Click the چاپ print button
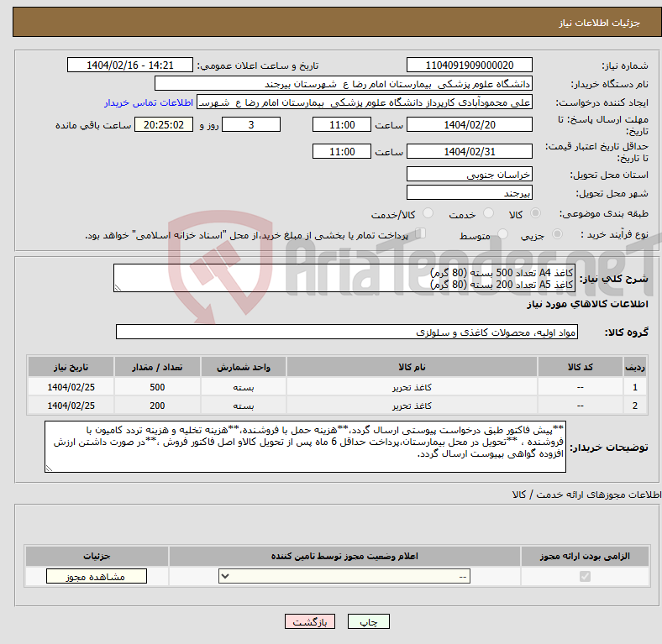 [369, 622]
